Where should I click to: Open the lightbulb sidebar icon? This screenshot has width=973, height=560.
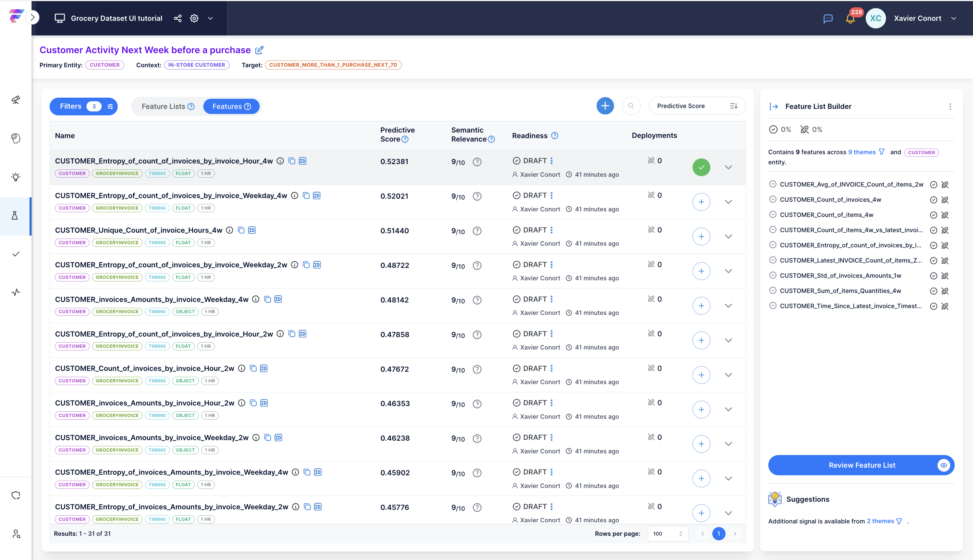[16, 177]
